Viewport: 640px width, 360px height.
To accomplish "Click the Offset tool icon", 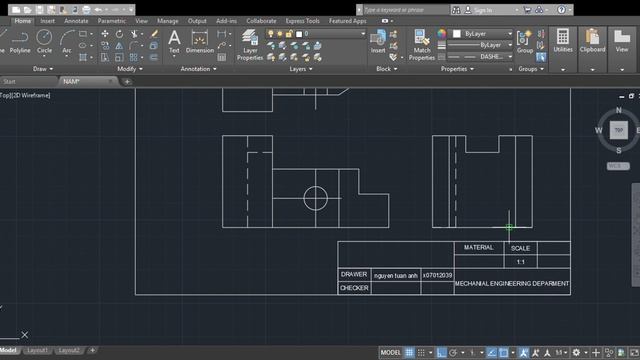I will coord(154,58).
